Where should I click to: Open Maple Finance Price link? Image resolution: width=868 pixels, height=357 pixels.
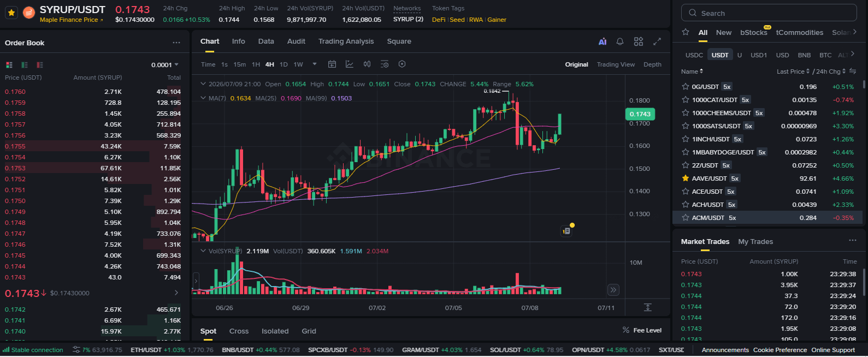coord(71,20)
